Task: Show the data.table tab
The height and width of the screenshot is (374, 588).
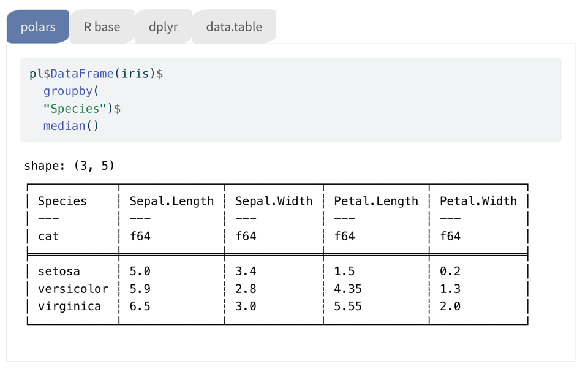Action: [234, 27]
